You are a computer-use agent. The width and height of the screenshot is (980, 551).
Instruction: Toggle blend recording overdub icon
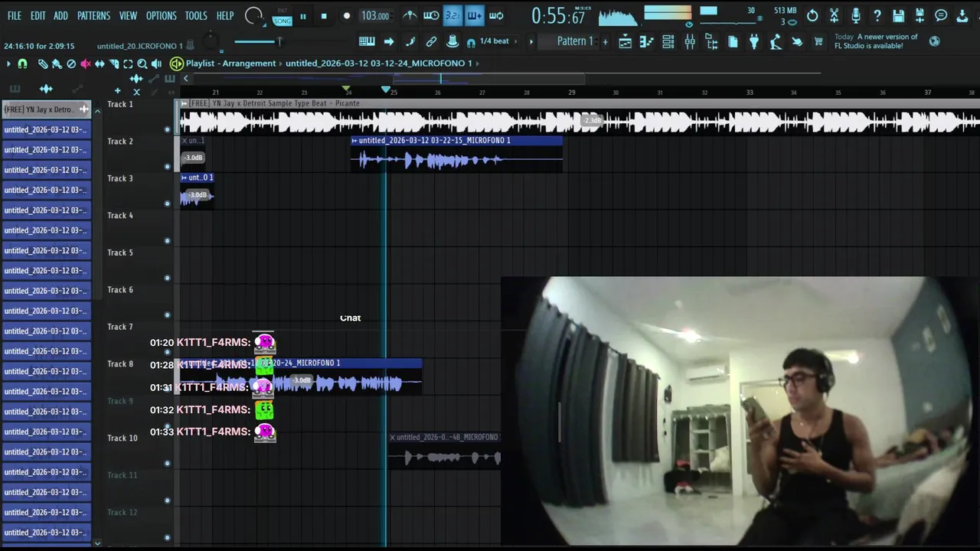point(475,15)
